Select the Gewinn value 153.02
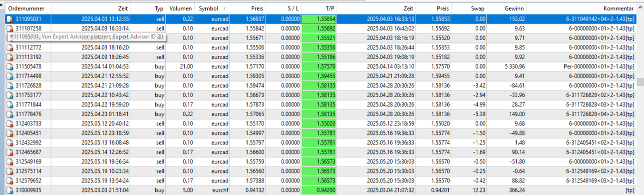 [516, 19]
